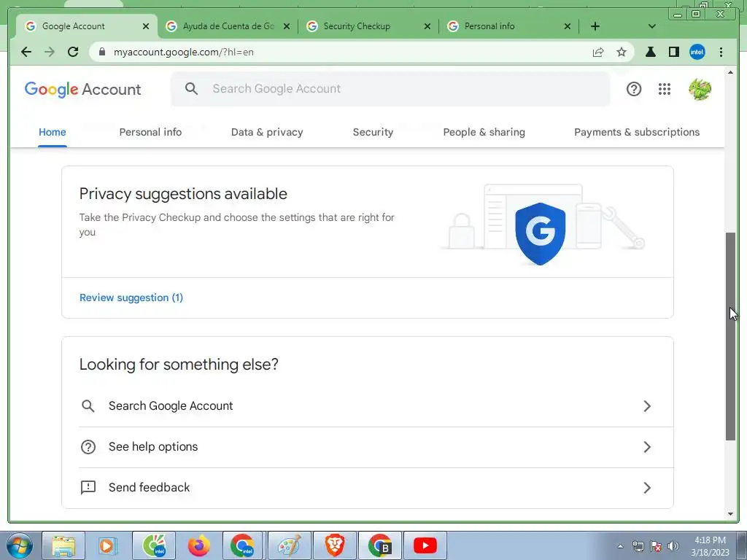
Task: Share this page via address bar icon
Action: coord(598,52)
